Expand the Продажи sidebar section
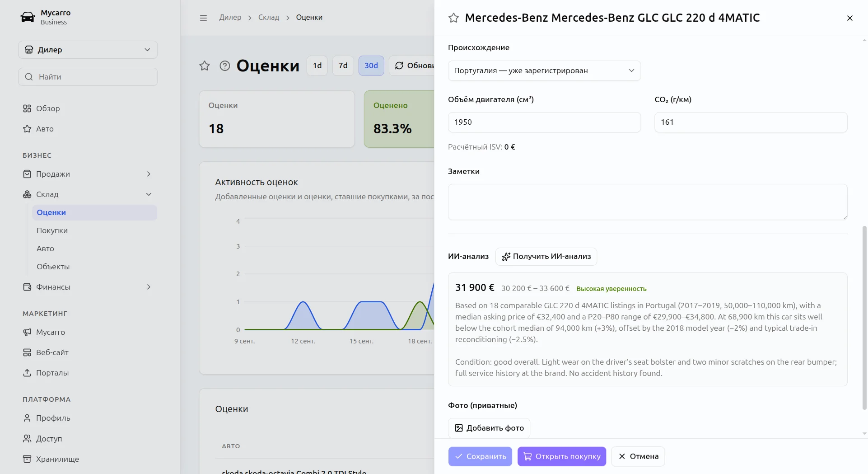 pos(88,174)
